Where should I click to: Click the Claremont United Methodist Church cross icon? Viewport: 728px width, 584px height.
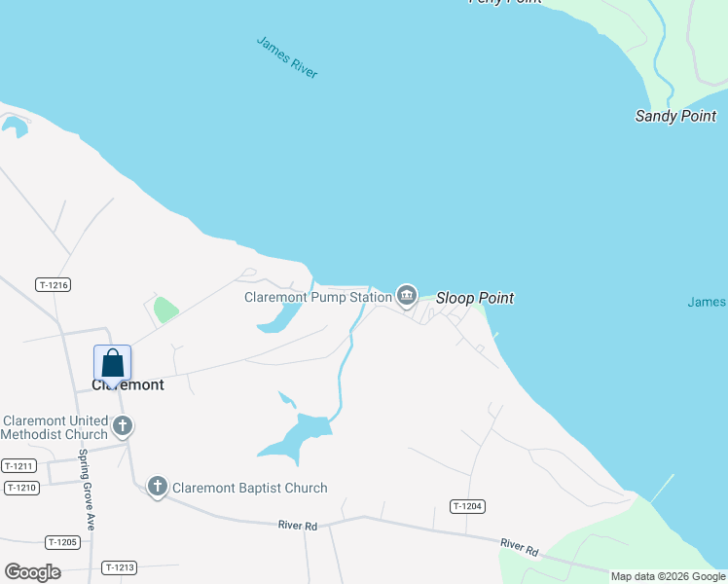tap(123, 426)
